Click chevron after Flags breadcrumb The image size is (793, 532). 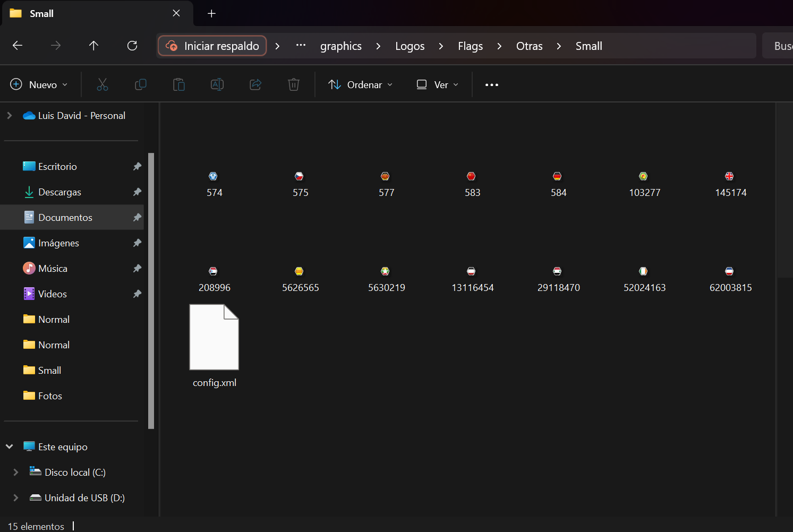click(499, 46)
